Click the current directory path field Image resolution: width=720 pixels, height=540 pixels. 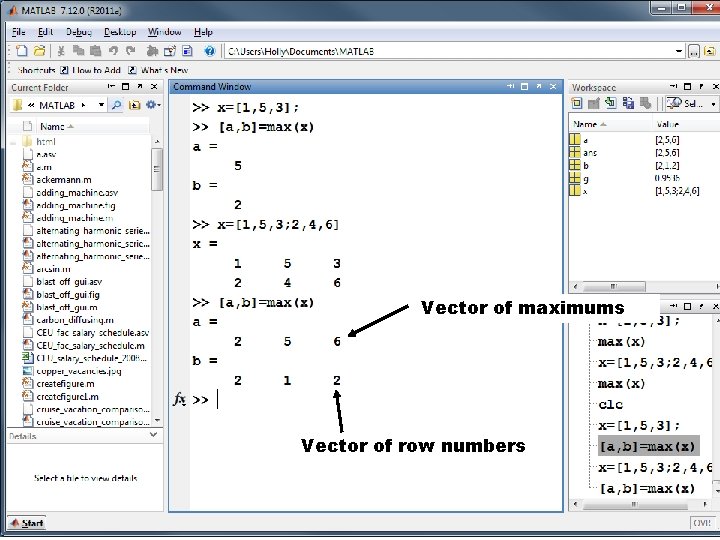pyautogui.click(x=450, y=51)
